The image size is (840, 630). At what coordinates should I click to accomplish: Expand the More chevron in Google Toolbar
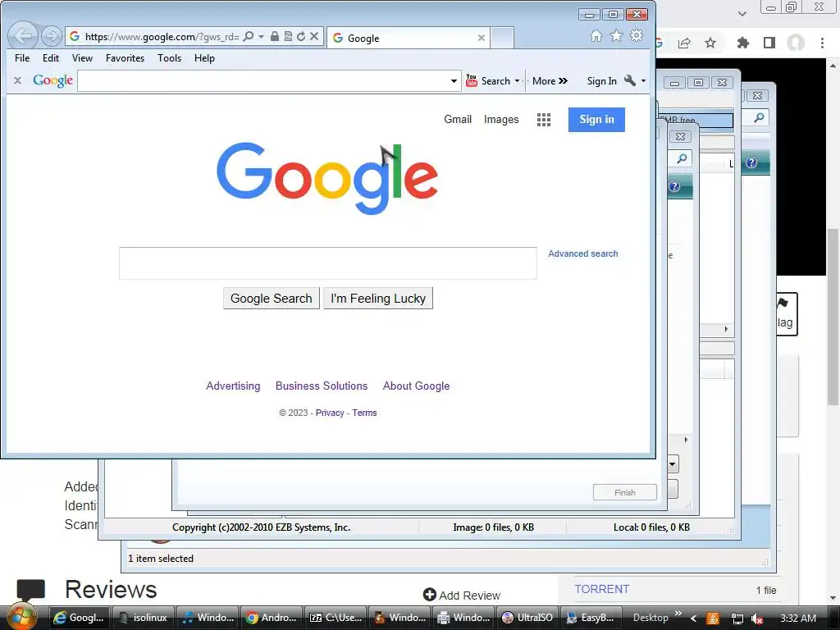tap(563, 81)
